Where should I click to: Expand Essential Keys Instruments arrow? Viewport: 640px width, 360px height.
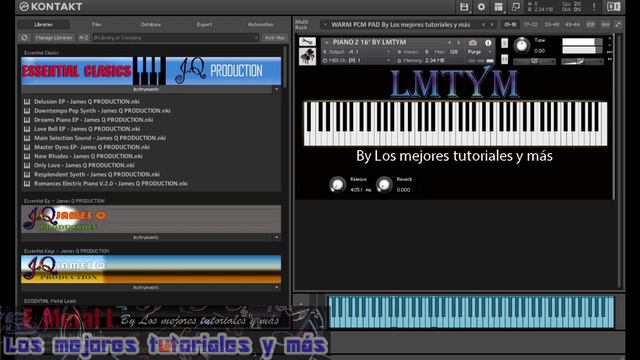(x=276, y=287)
